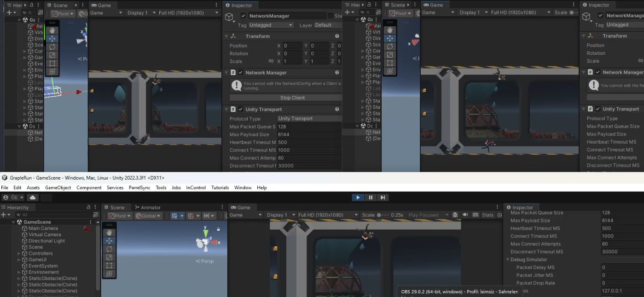Image resolution: width=644 pixels, height=297 pixels.
Task: Toggle Stats in bottom Game view
Action: point(488,215)
